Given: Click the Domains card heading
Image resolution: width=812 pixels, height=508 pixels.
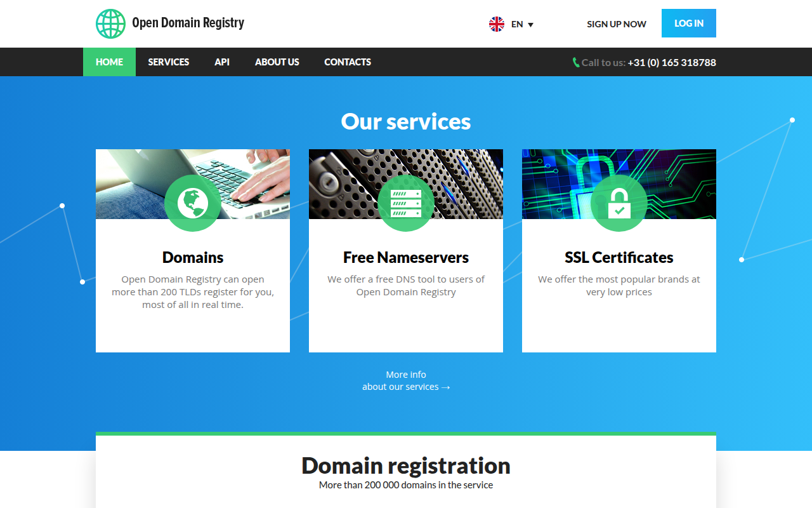Looking at the screenshot, I should pyautogui.click(x=193, y=257).
